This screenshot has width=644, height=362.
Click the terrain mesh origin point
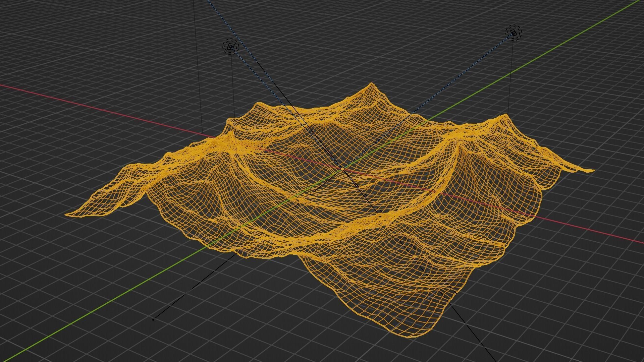[342, 170]
